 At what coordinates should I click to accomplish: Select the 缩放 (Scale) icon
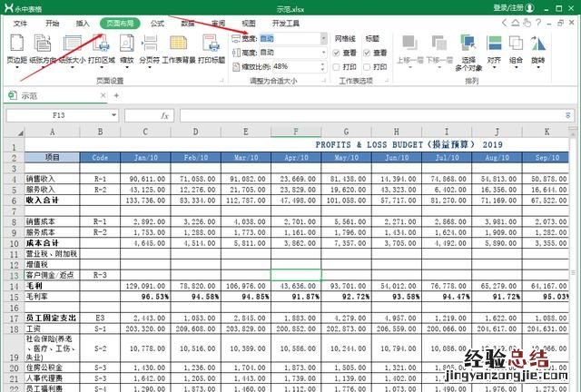pyautogui.click(x=126, y=44)
